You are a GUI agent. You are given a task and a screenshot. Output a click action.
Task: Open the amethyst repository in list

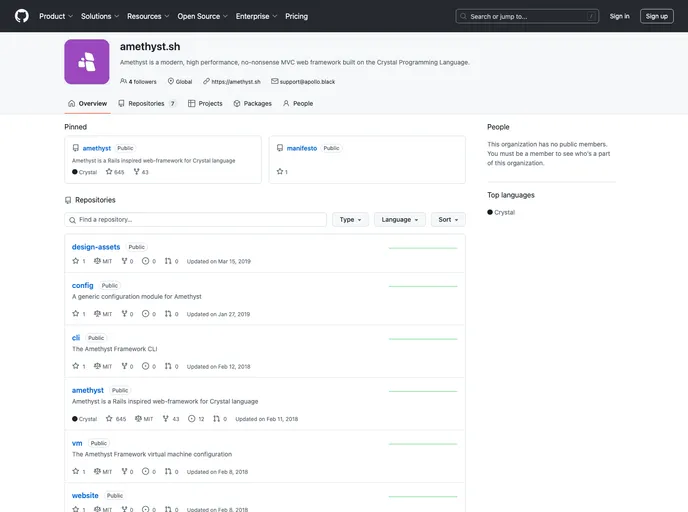(x=88, y=390)
